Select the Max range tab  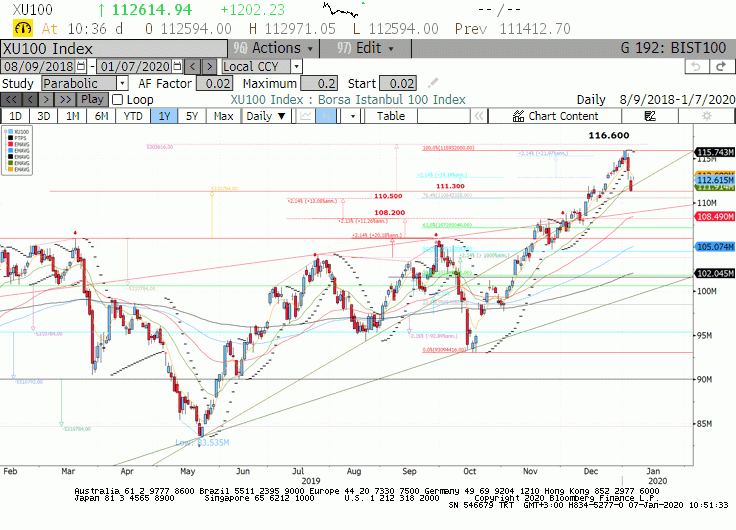tap(223, 116)
